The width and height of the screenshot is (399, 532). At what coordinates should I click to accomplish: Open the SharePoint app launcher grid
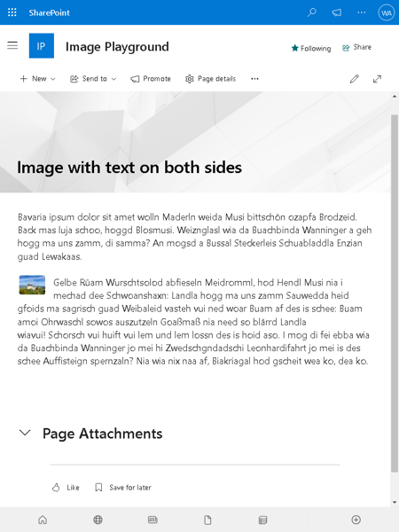12,12
